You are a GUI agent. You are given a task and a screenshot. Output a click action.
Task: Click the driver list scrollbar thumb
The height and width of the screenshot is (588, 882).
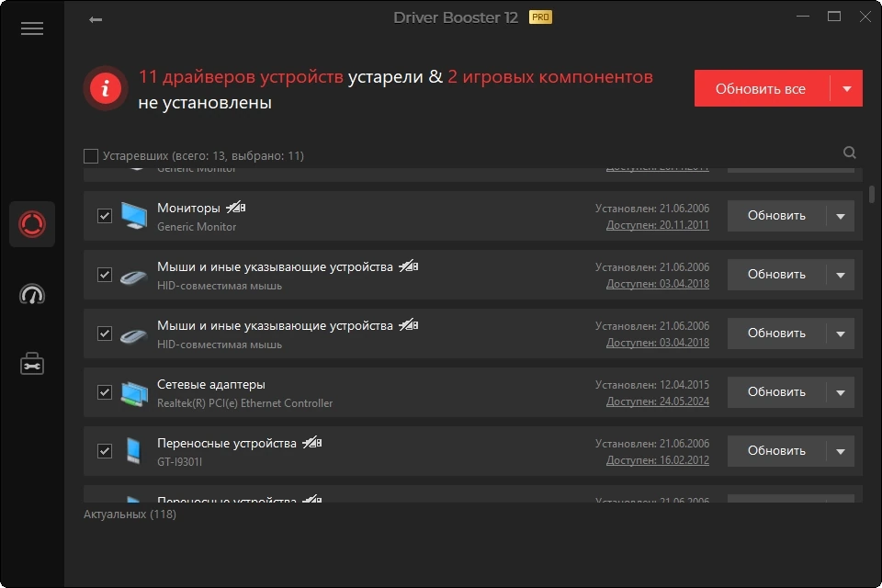click(x=872, y=194)
